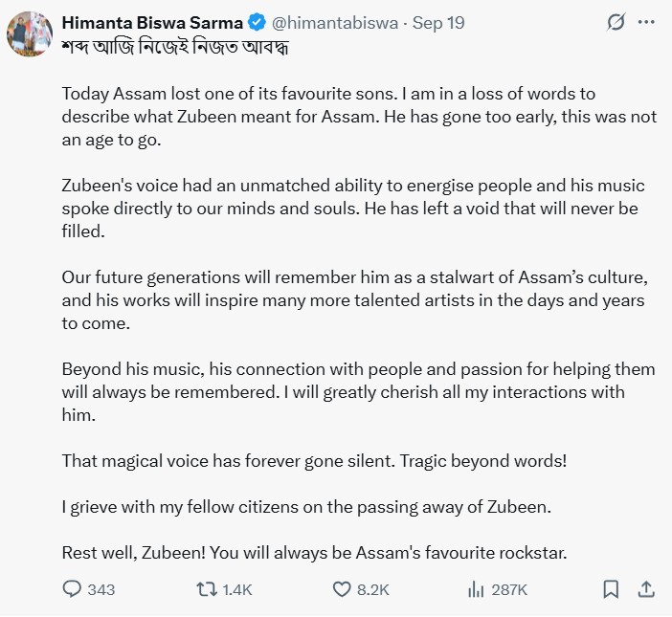Click the 287K views count

point(509,589)
